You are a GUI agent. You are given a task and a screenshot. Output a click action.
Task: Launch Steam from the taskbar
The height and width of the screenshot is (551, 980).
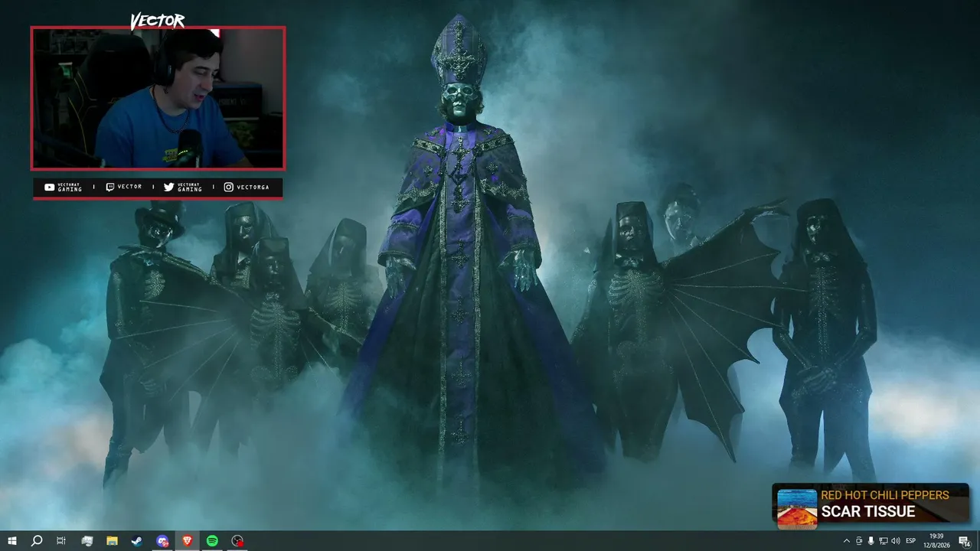coord(137,541)
